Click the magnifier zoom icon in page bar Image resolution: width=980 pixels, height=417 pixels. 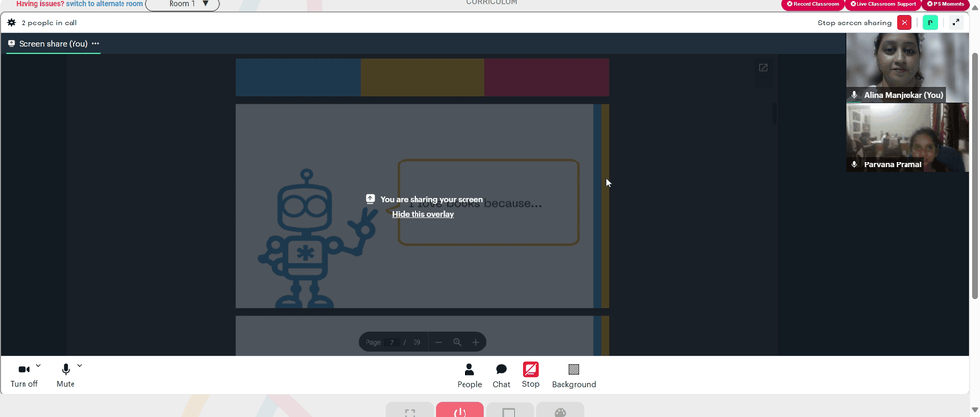pyautogui.click(x=457, y=342)
